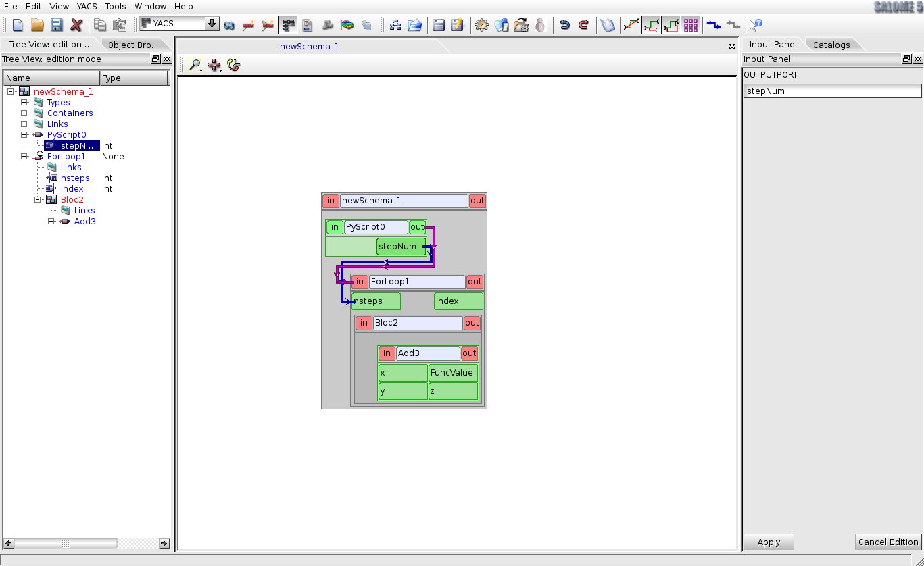Toggle the green automatic links computation button
924x566 pixels.
652,25
